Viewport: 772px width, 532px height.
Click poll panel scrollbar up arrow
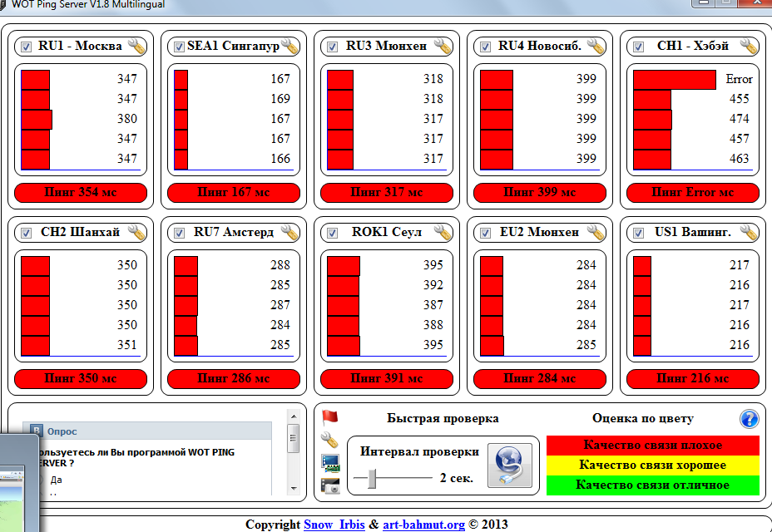294,416
